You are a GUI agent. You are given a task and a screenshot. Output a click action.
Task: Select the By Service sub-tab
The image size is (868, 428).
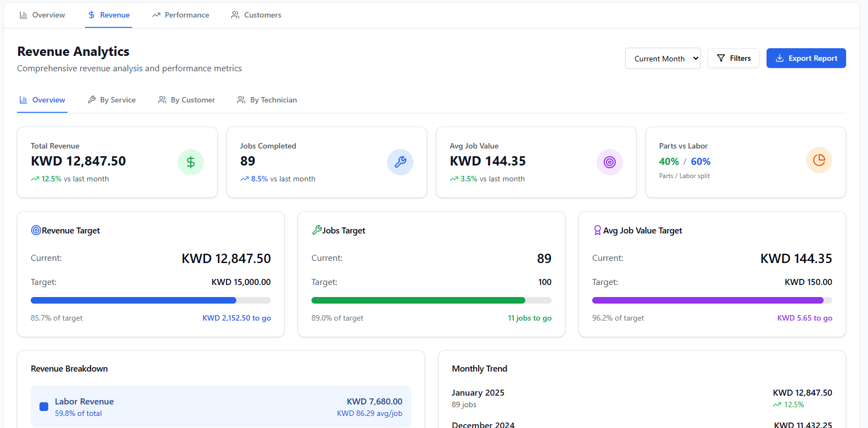coord(112,100)
